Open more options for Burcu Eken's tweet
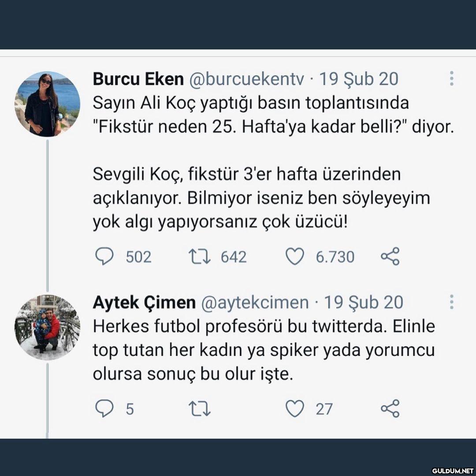 452,79
